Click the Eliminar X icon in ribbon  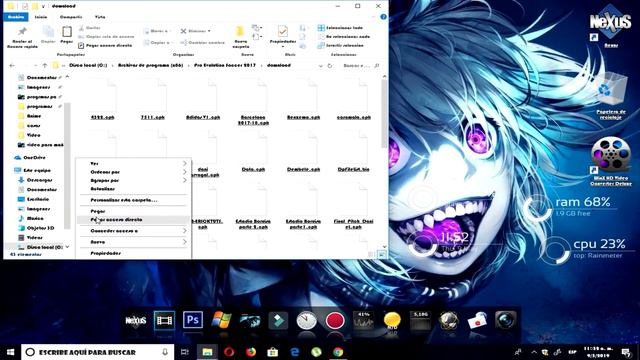tap(184, 31)
